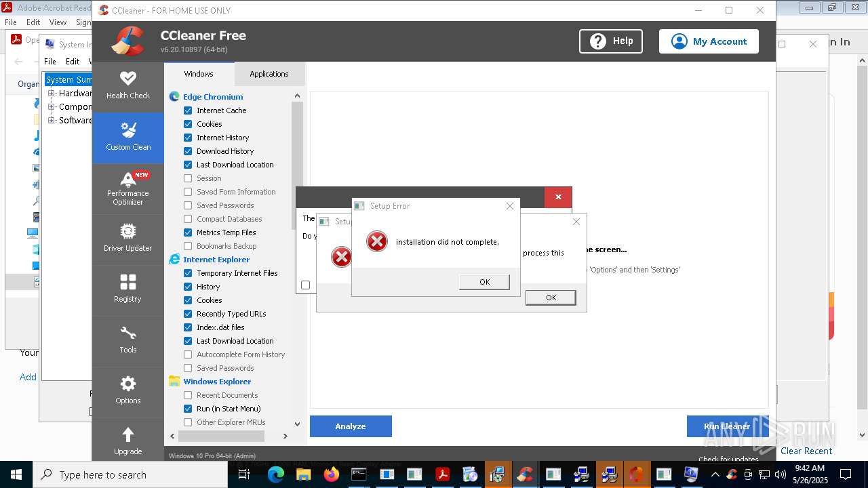Uncheck Edge Chromium Internet Cache
This screenshot has height=488, width=868.
pyautogui.click(x=188, y=110)
